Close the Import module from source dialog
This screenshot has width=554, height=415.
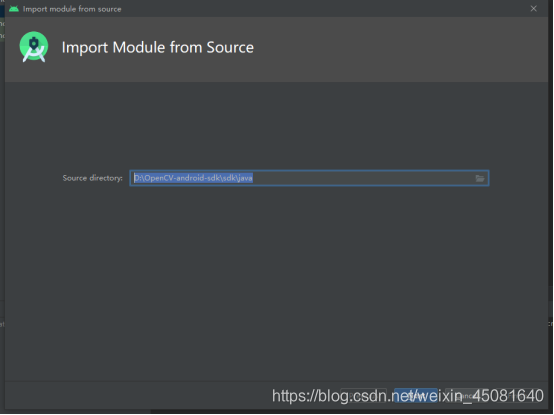[534, 8]
